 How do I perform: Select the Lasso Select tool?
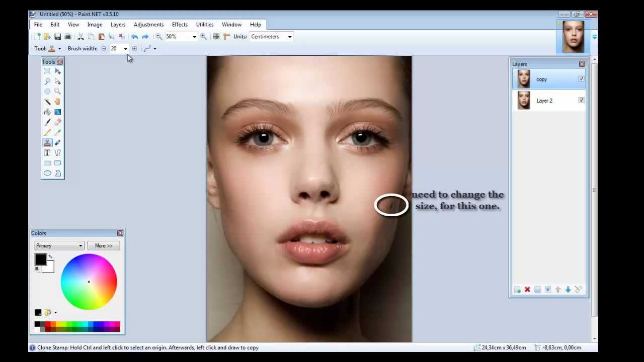coord(47,81)
